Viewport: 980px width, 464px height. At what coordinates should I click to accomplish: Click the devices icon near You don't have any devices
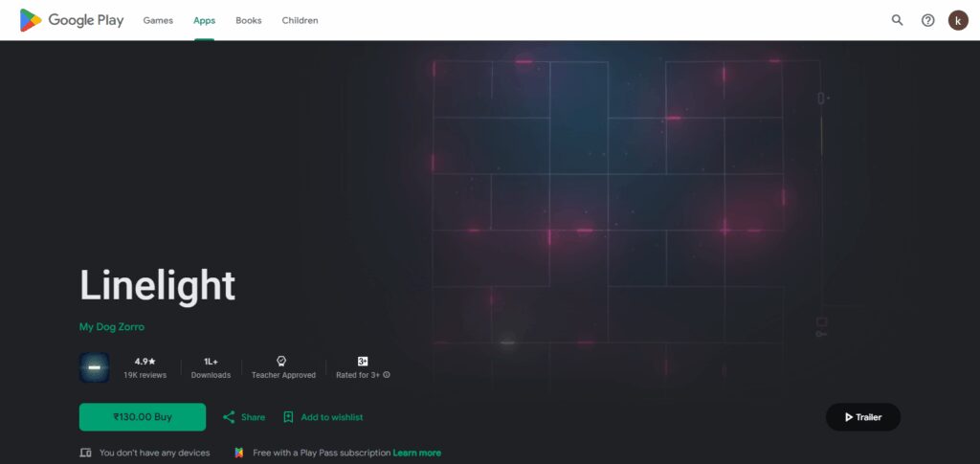pos(85,453)
